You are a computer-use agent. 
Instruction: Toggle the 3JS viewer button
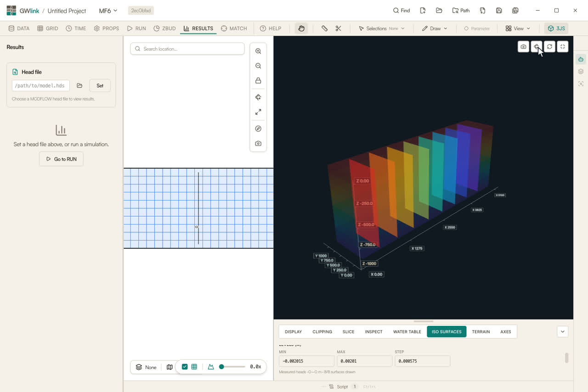point(556,28)
